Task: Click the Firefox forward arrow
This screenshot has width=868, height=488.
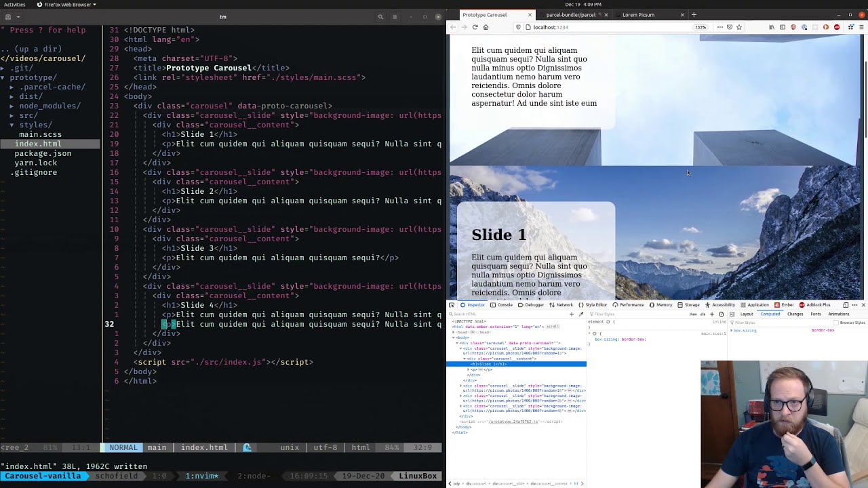Action: pos(464,27)
